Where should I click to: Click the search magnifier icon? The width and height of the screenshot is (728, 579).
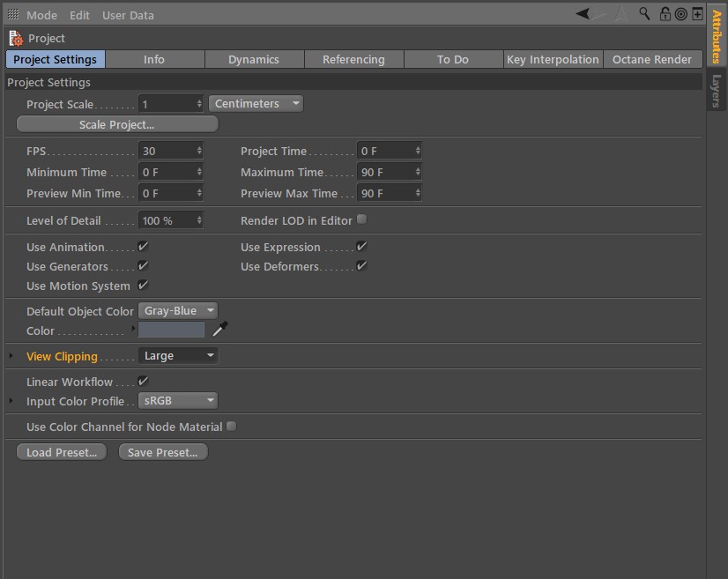[644, 13]
